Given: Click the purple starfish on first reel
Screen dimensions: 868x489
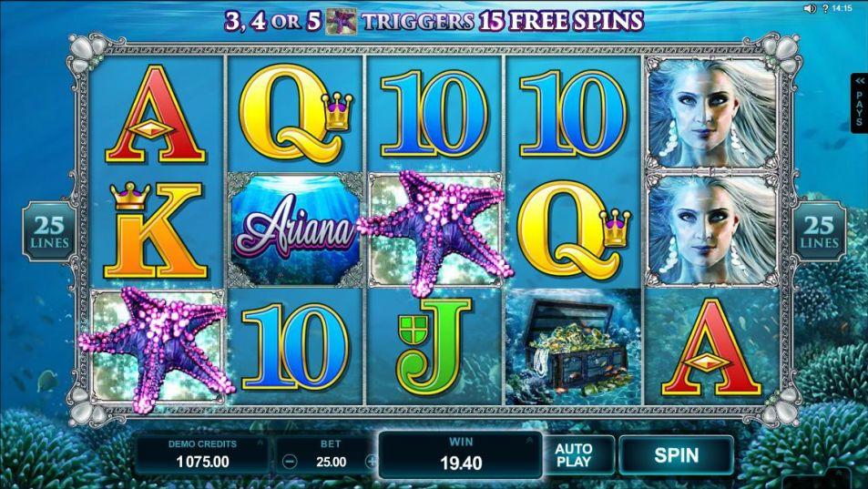Looking at the screenshot, I should tap(158, 349).
